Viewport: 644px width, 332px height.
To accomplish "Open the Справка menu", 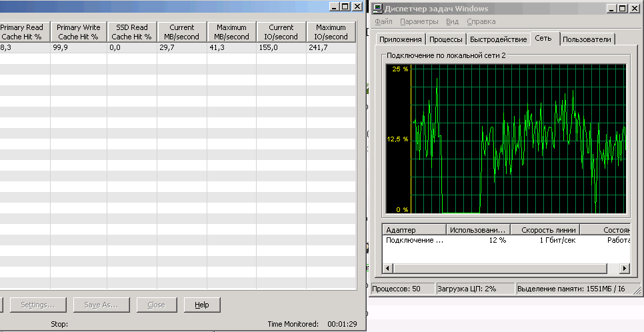I will [x=481, y=22].
